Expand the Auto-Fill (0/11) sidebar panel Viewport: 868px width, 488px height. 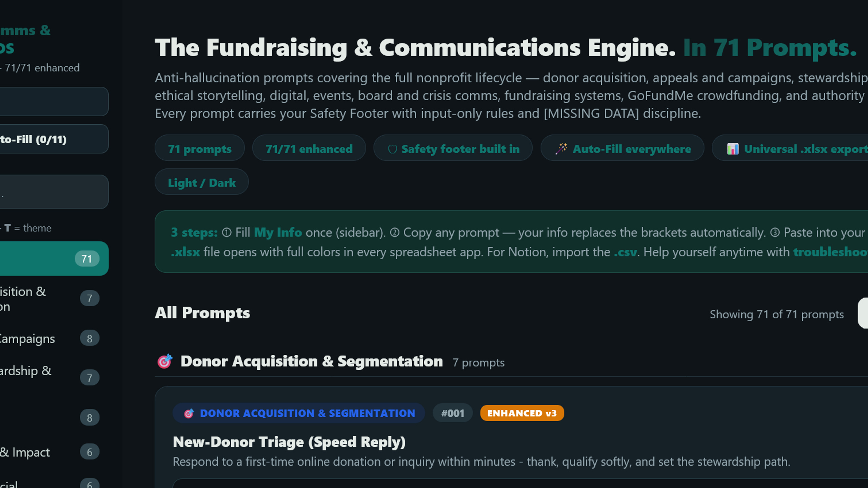click(x=54, y=139)
